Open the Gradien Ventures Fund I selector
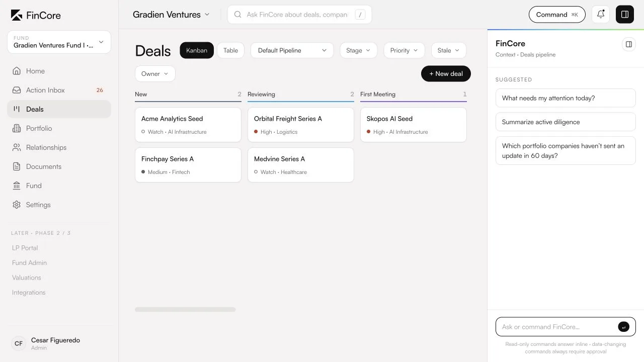Image resolution: width=644 pixels, height=362 pixels. [59, 42]
